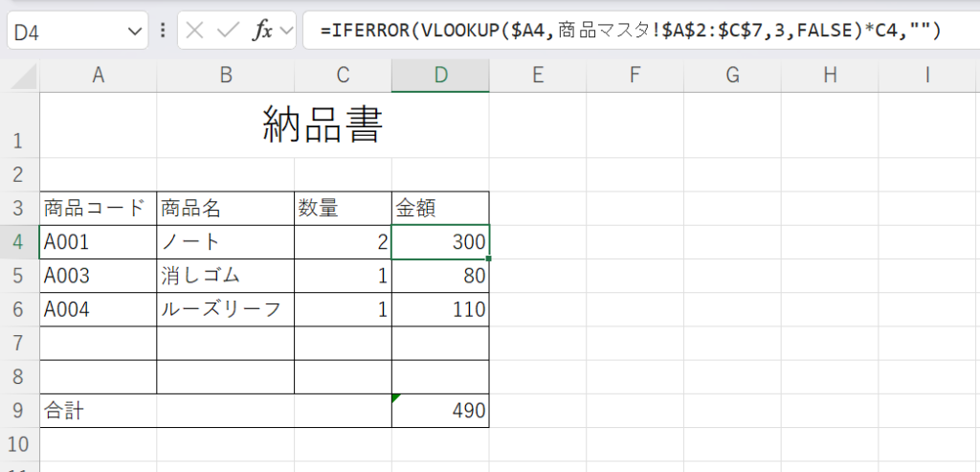Select cell containing A004
Screen dimensions: 980x472
[99, 309]
